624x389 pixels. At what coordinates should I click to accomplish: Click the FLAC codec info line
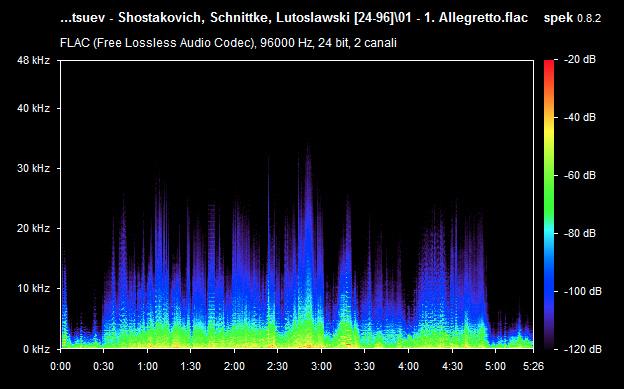pos(228,43)
